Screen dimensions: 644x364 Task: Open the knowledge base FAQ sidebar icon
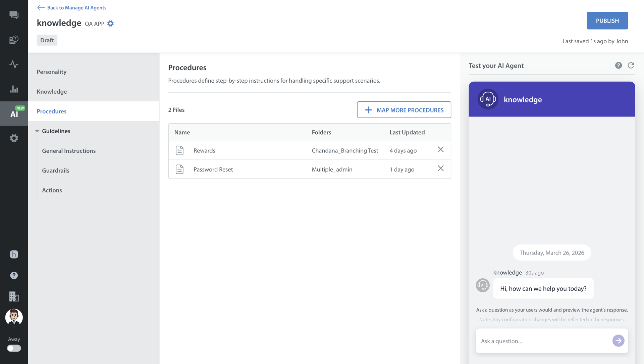pyautogui.click(x=14, y=40)
